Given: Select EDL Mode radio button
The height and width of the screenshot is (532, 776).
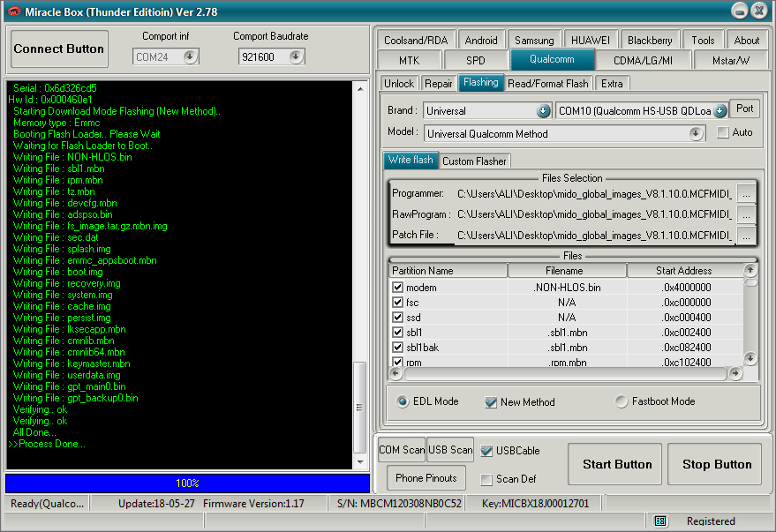Looking at the screenshot, I should 403,401.
